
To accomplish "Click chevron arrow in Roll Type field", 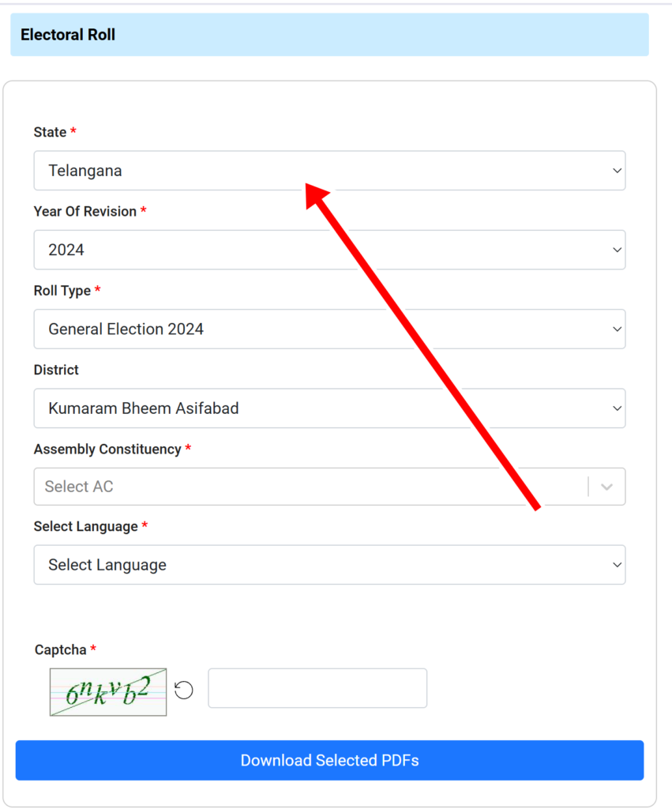I will 617,329.
